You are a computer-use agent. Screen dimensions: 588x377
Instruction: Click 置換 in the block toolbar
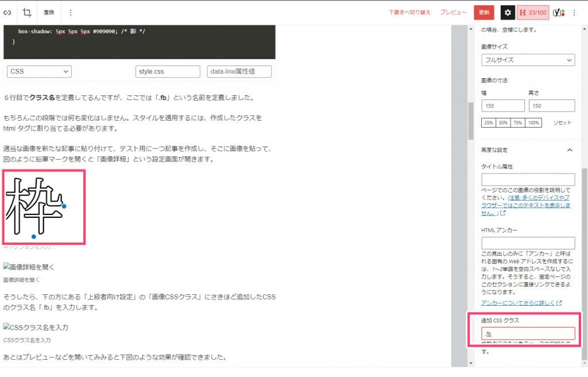49,12
